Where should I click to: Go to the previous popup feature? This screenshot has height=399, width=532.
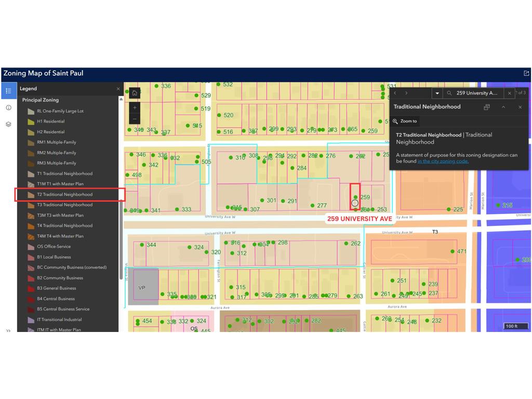395,93
